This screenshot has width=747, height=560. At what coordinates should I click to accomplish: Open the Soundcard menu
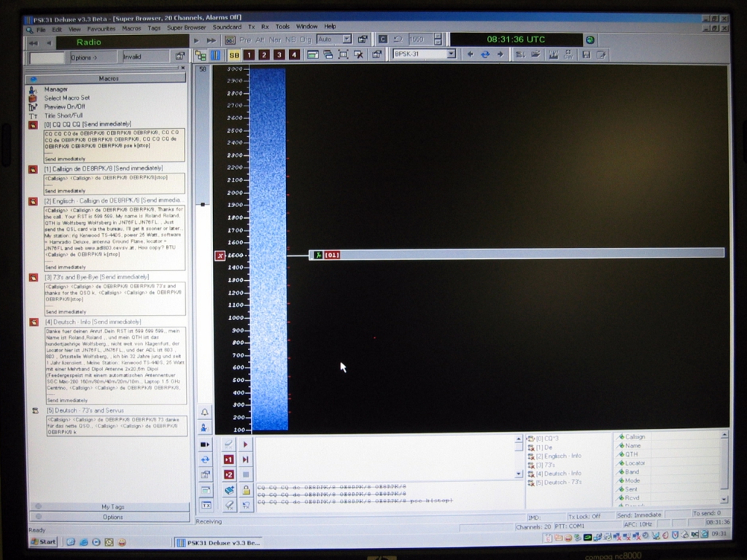click(x=227, y=27)
